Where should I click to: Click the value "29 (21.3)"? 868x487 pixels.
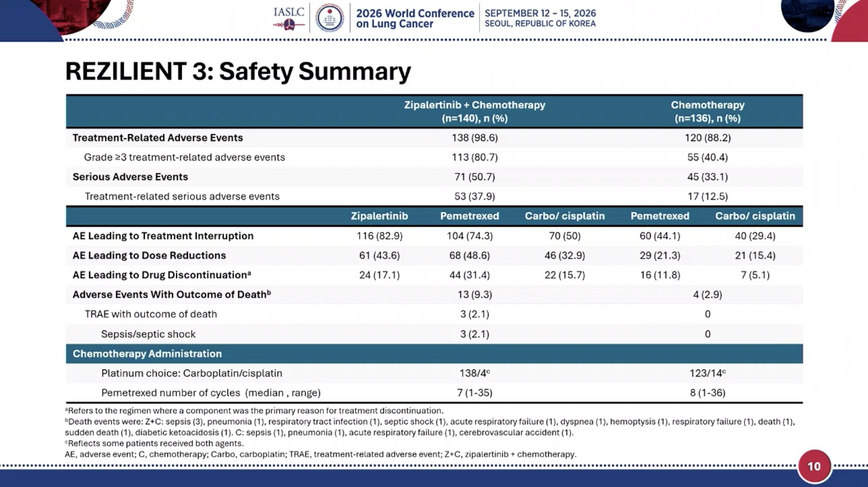[x=660, y=255]
